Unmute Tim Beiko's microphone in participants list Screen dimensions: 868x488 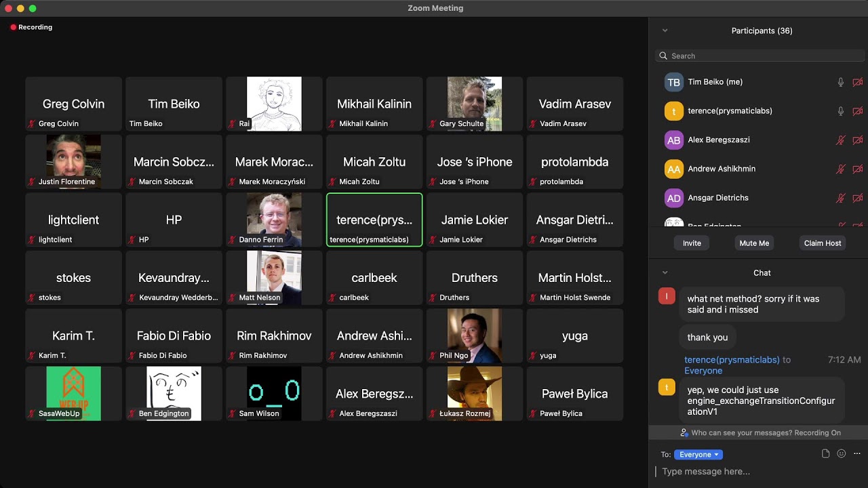click(x=840, y=81)
